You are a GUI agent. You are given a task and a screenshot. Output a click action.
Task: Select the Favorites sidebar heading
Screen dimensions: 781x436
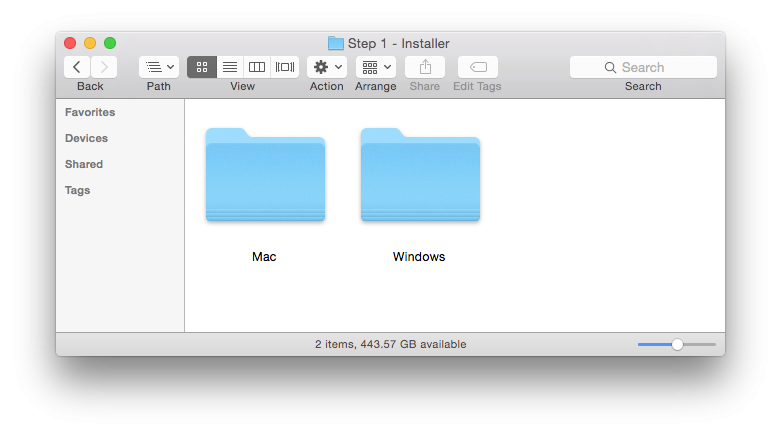pyautogui.click(x=90, y=112)
